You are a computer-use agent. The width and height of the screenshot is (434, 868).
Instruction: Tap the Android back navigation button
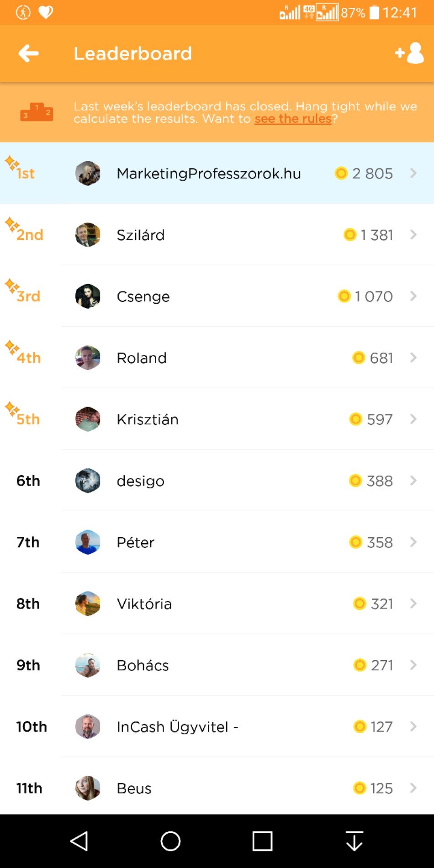tap(79, 841)
